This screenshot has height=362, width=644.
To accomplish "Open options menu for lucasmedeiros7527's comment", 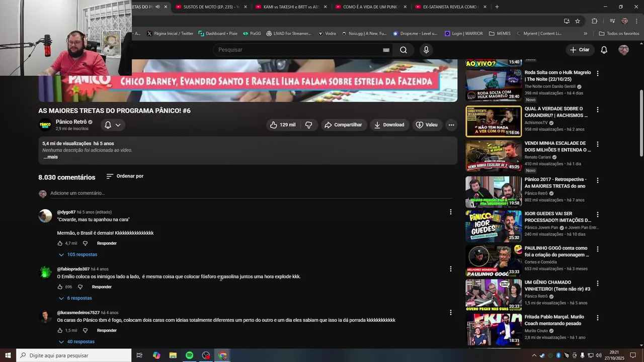I will click(x=450, y=312).
